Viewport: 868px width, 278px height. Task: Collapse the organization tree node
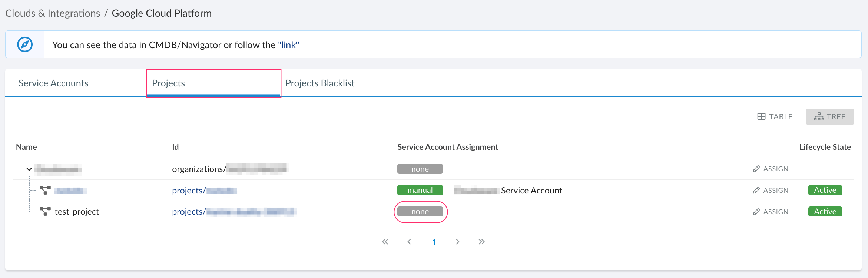pos(29,169)
